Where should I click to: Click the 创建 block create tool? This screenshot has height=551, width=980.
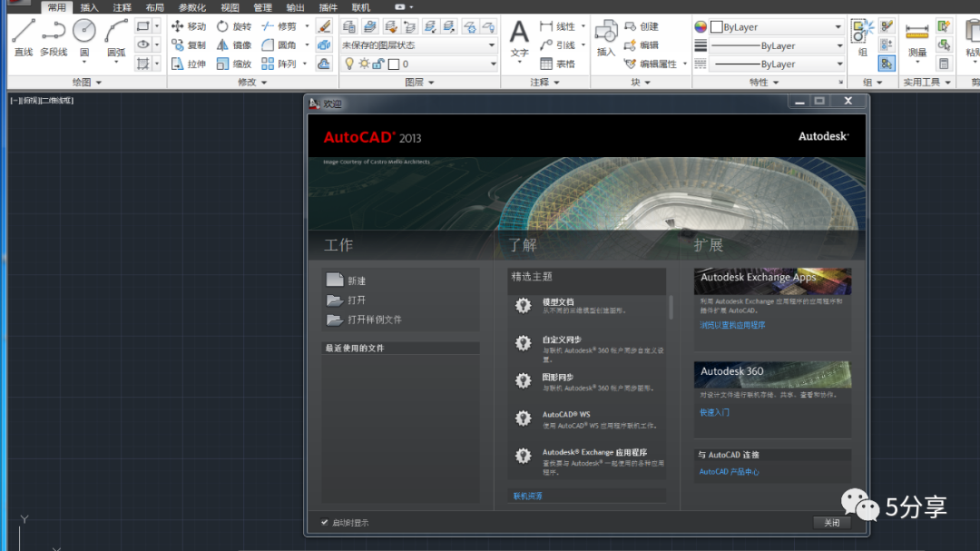(x=642, y=26)
